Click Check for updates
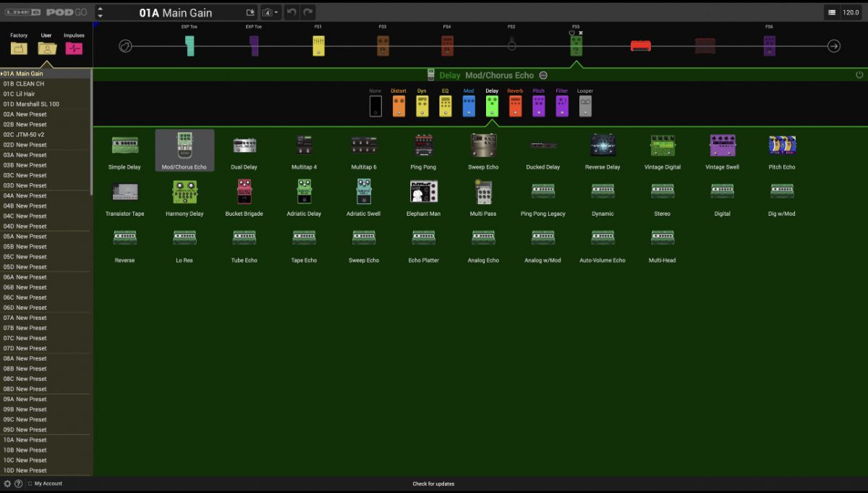The image size is (868, 493). (433, 484)
